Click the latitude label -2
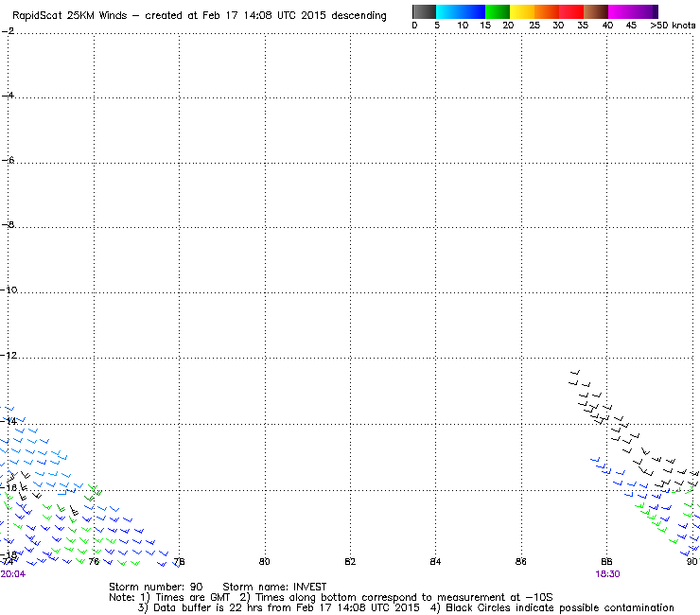700x615 pixels. pyautogui.click(x=8, y=31)
